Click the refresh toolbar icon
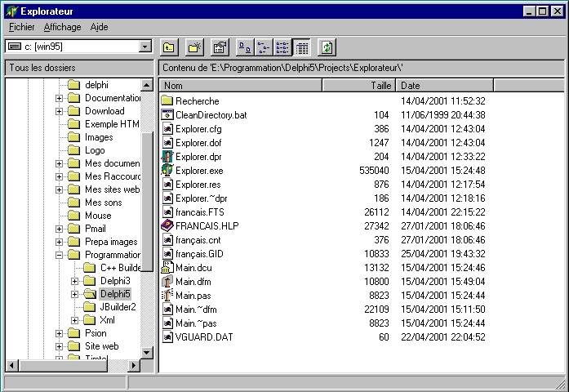Image resolution: width=569 pixels, height=392 pixels. tap(327, 47)
